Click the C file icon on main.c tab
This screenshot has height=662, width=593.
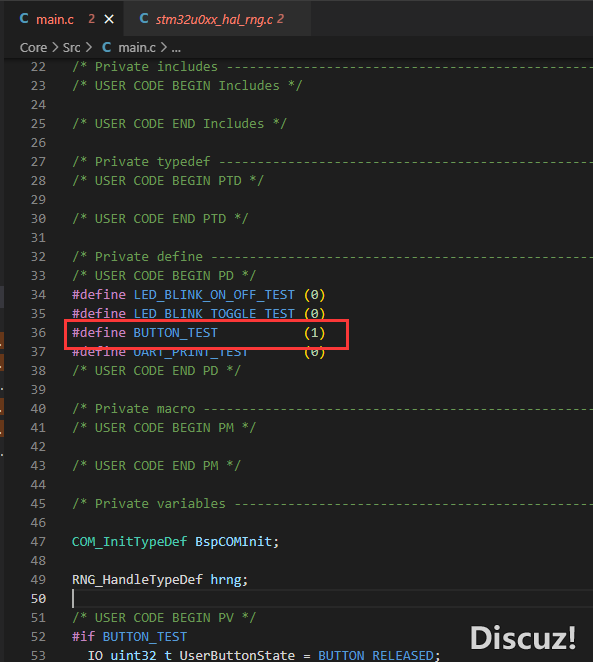(24, 19)
